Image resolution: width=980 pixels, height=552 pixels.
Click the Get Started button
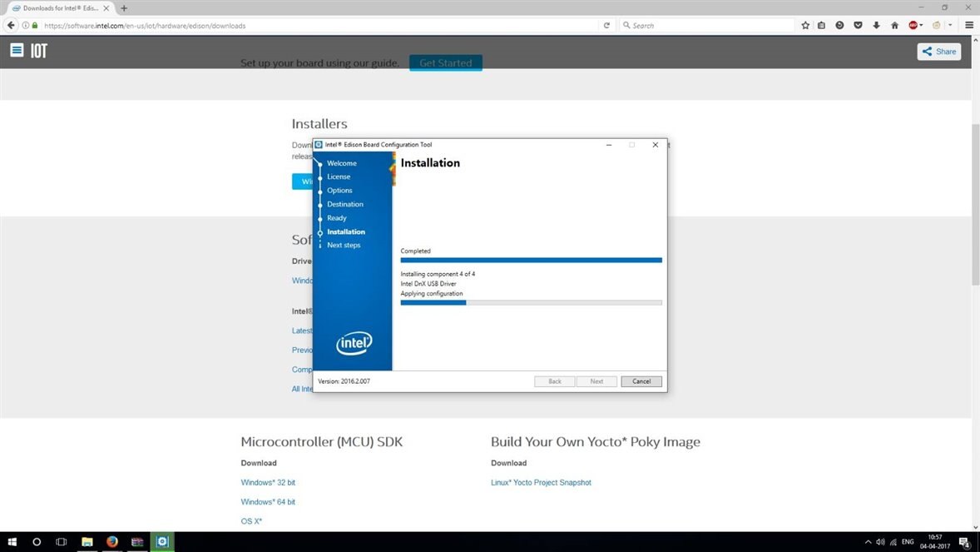[x=446, y=62]
